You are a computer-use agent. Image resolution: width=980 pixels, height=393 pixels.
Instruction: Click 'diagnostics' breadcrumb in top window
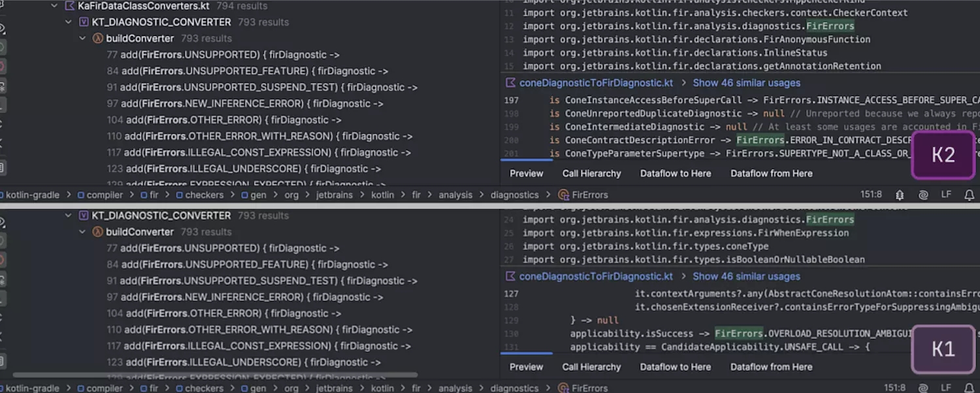coord(514,195)
